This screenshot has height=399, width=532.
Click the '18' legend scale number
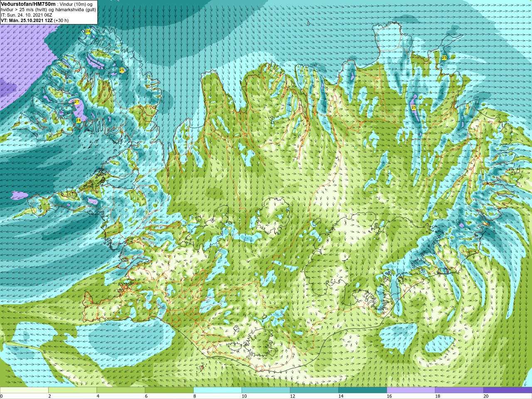pos(438,396)
